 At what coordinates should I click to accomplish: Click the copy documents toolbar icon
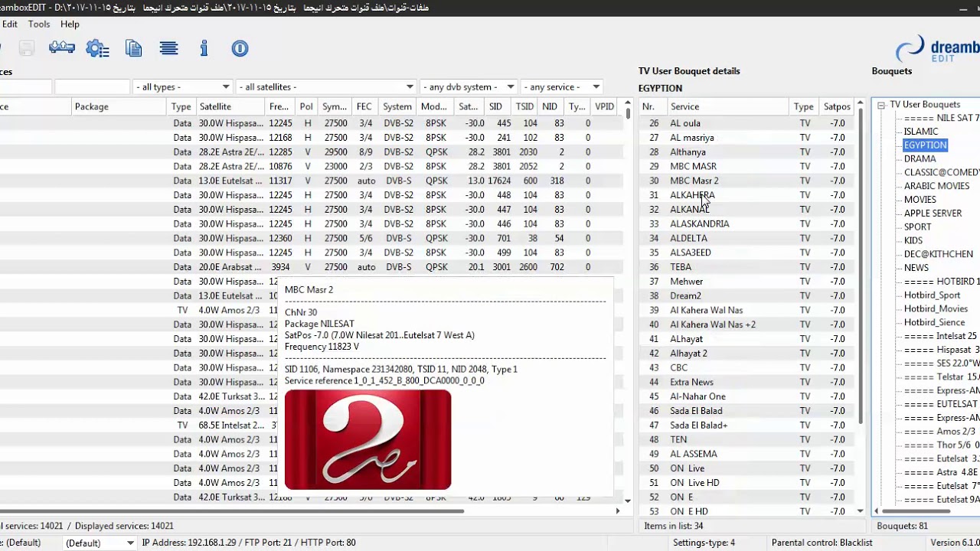coord(134,48)
